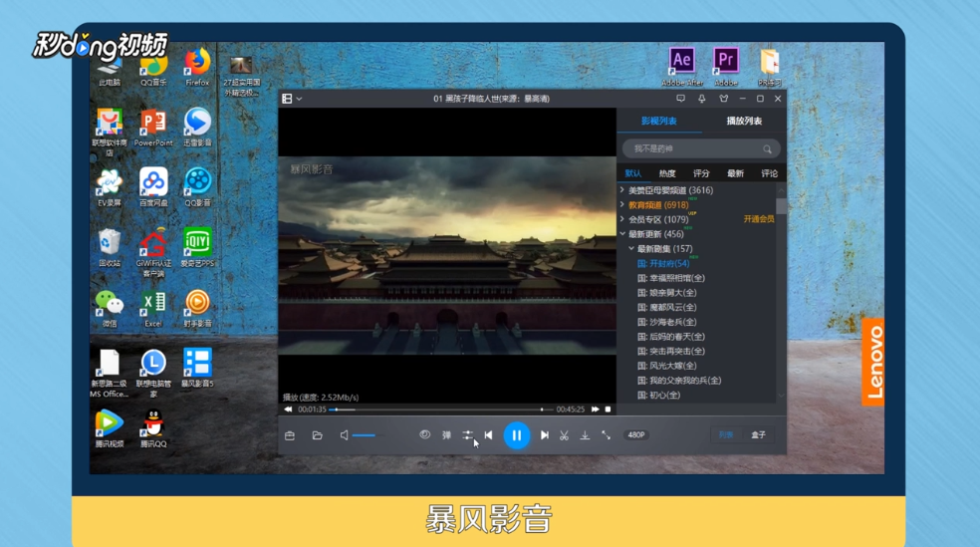980x547 pixels.
Task: Open the 迅雷影音 desktop shortcut
Action: click(x=197, y=128)
